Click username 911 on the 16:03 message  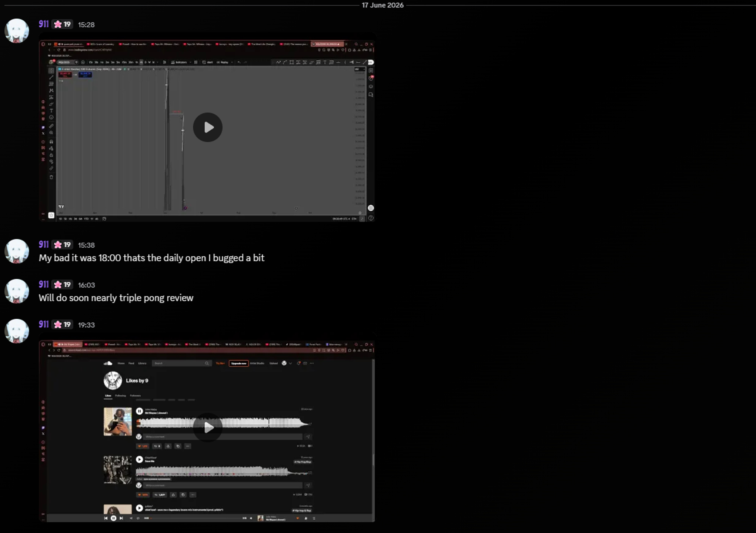pos(44,285)
